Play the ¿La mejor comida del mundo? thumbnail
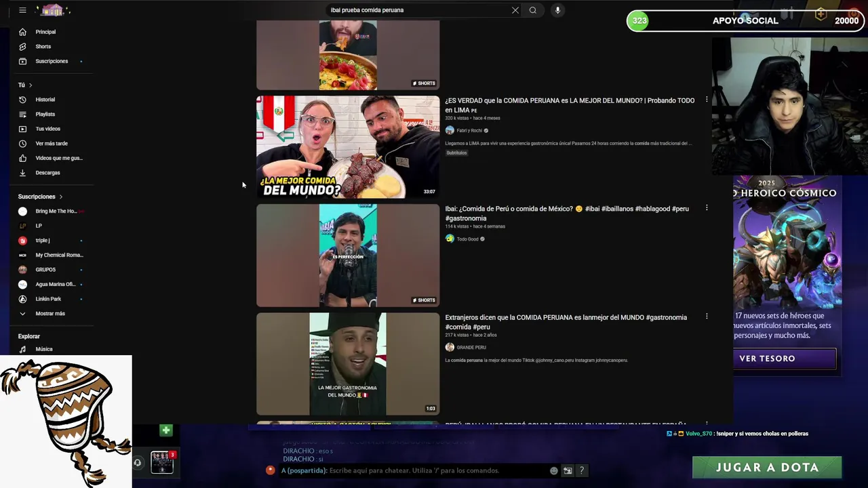This screenshot has height=488, width=868. pos(348,147)
